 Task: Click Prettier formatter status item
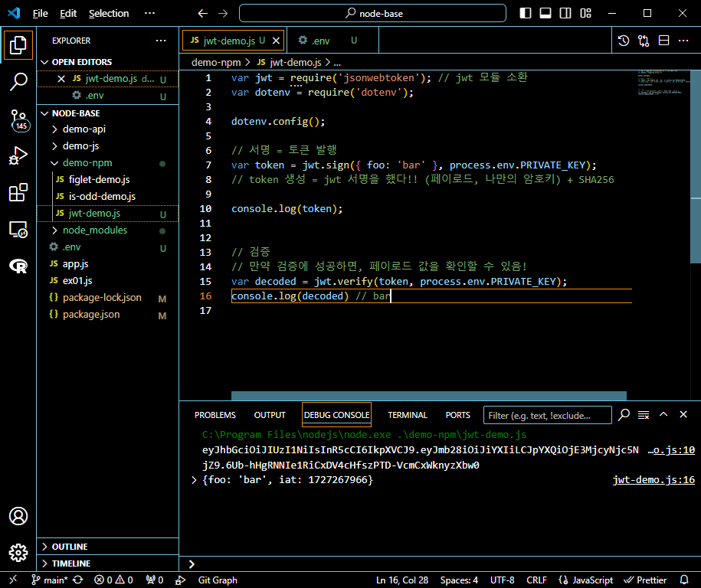point(645,580)
